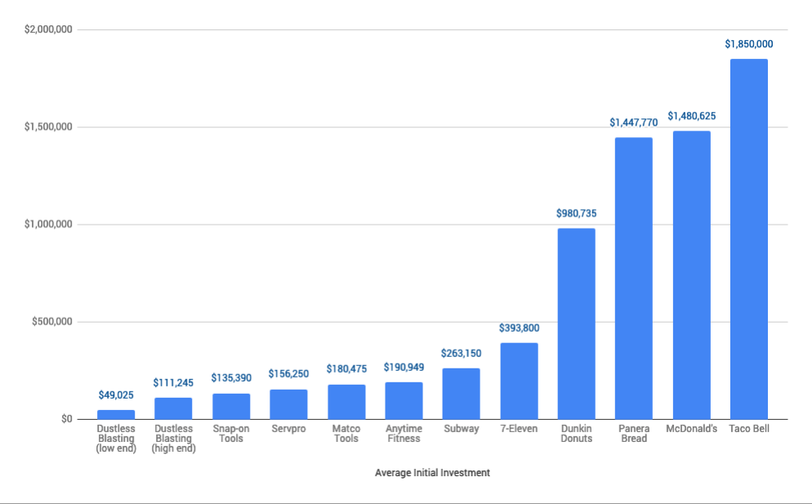
Task: Click the $135,390 data label
Action: 231,377
